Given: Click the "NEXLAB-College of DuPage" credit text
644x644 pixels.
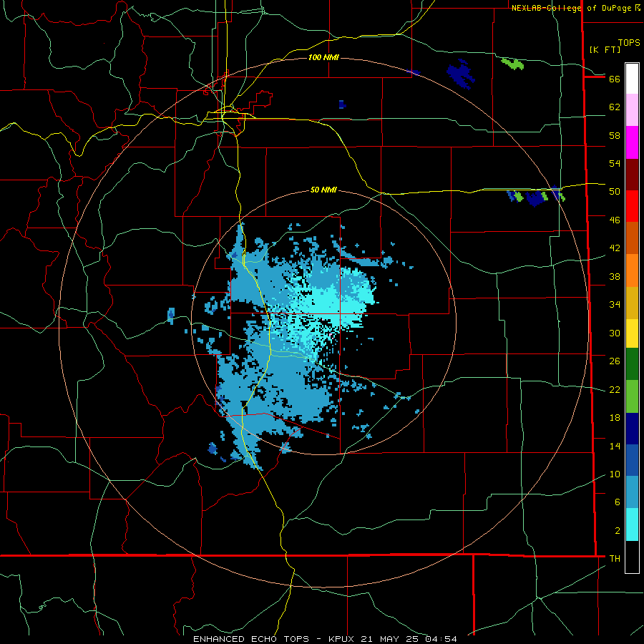Looking at the screenshot, I should coord(572,8).
